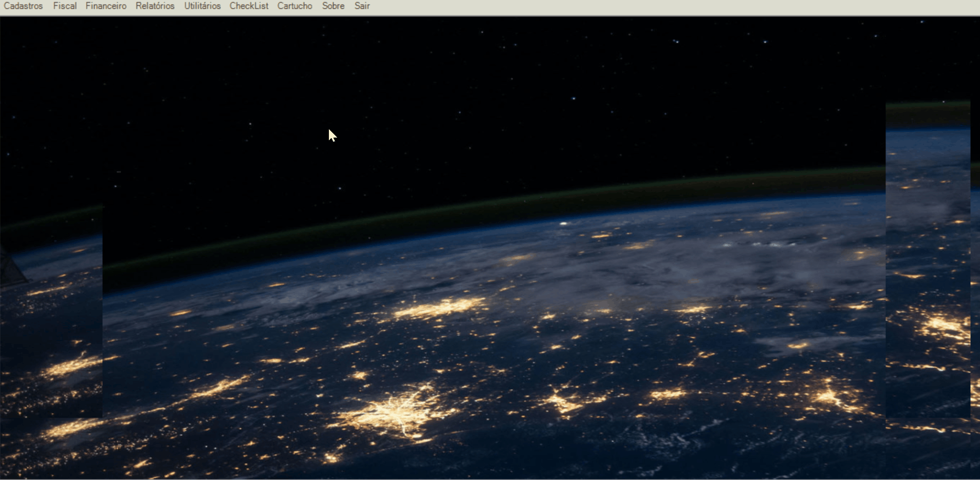This screenshot has width=980, height=480.
Task: Click Sair to exit the application
Action: [x=362, y=6]
